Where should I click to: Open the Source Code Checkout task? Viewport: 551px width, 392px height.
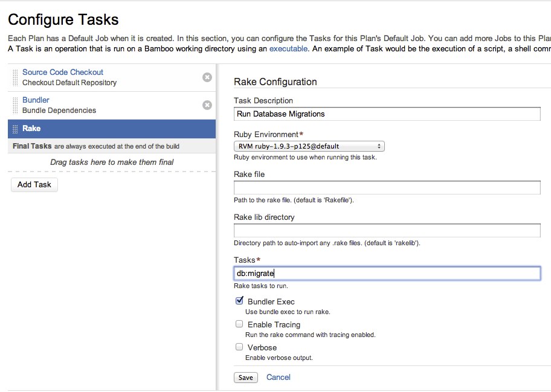[63, 72]
